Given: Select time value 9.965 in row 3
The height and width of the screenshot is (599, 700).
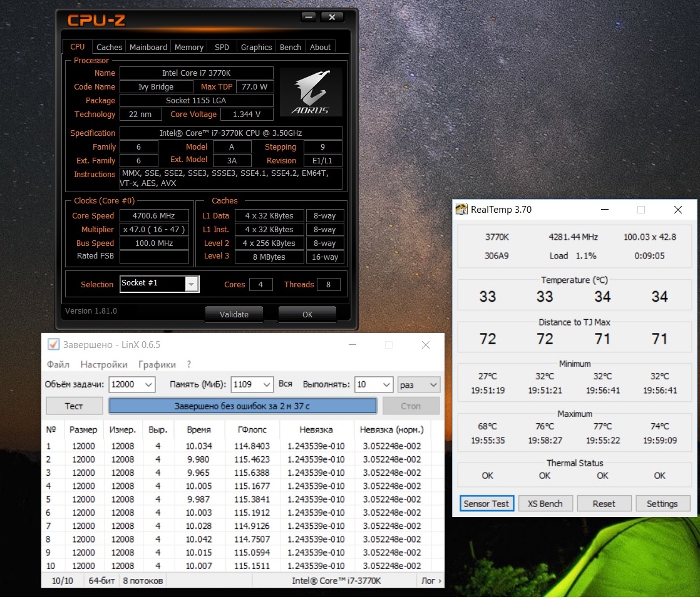Looking at the screenshot, I should (x=198, y=472).
